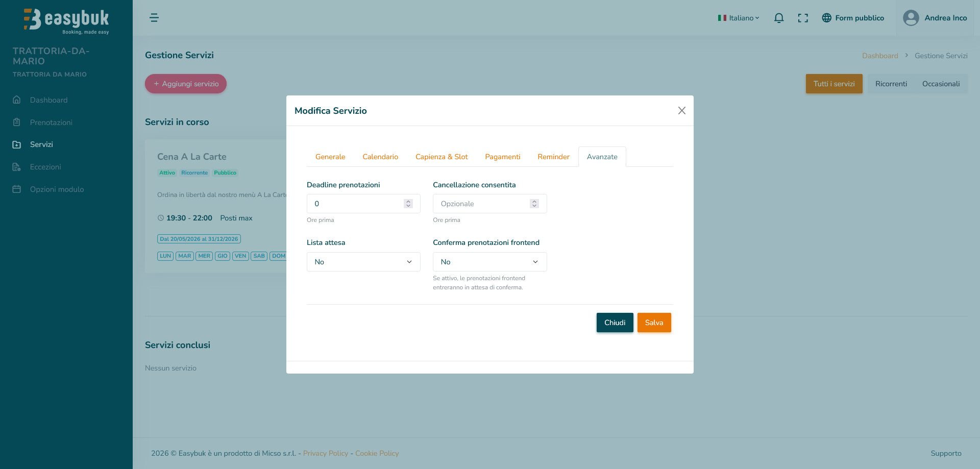Click the Dashboard breadcrumb link
Viewport: 980px width, 469px height.
tap(880, 56)
